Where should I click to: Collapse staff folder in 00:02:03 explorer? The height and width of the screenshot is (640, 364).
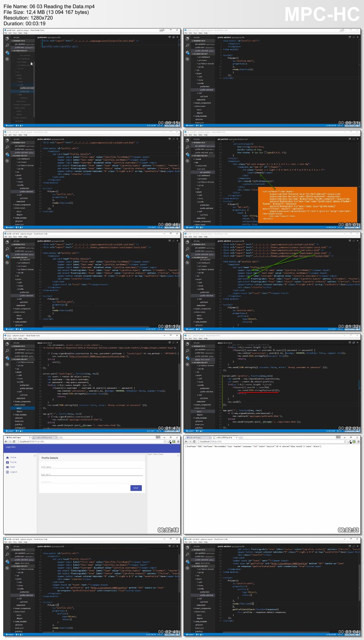[200, 395]
